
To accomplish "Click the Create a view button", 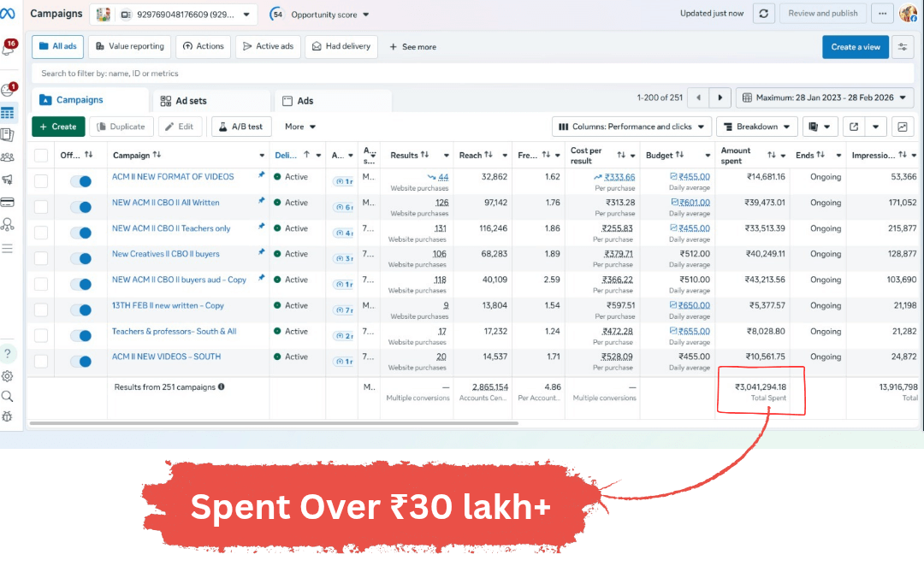I will (855, 47).
